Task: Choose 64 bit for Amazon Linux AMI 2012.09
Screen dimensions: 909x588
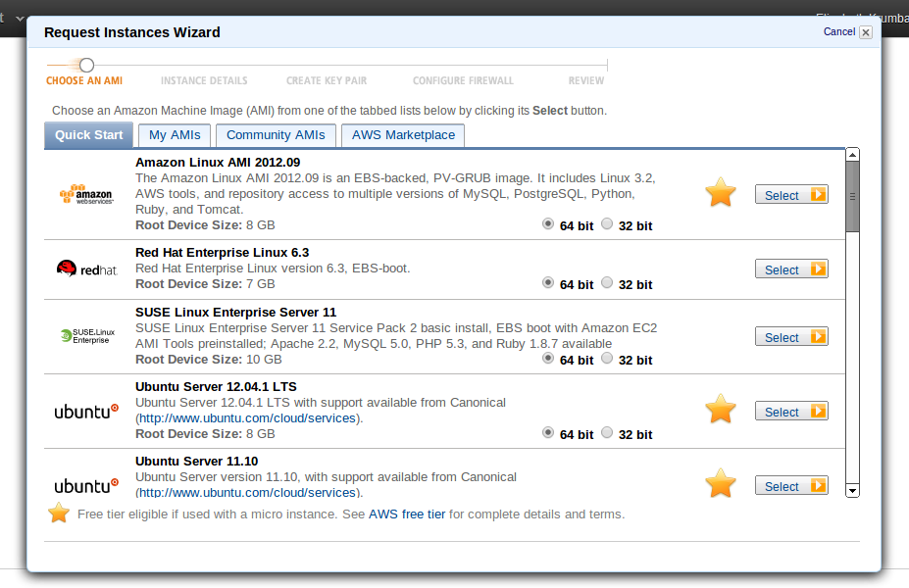Action: tap(548, 223)
